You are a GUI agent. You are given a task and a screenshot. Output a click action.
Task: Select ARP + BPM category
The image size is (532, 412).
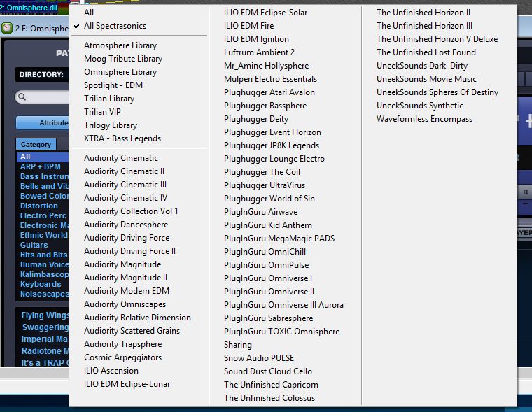point(41,167)
